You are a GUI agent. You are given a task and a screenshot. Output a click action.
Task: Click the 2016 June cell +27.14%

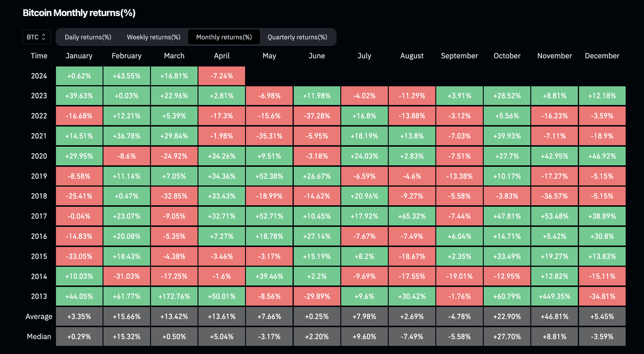point(317,236)
